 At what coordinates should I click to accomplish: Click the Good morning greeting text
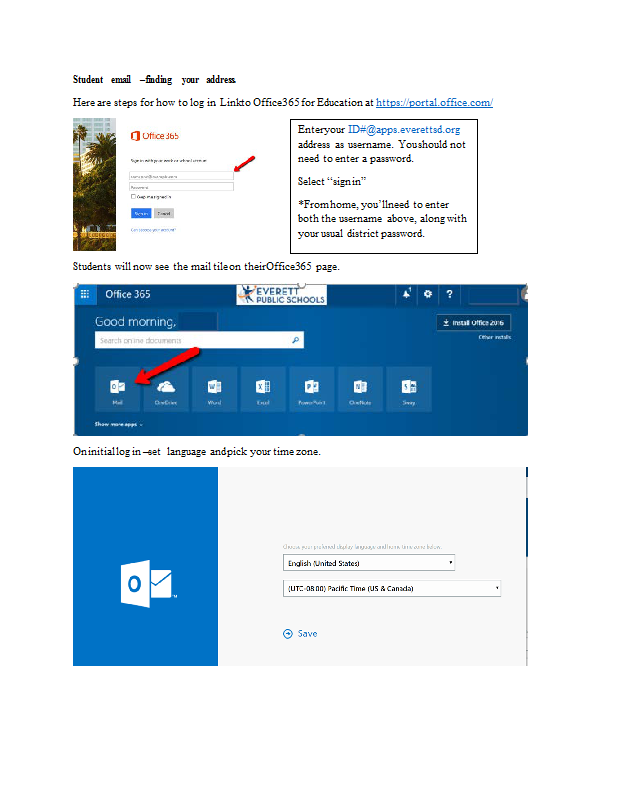tap(135, 322)
